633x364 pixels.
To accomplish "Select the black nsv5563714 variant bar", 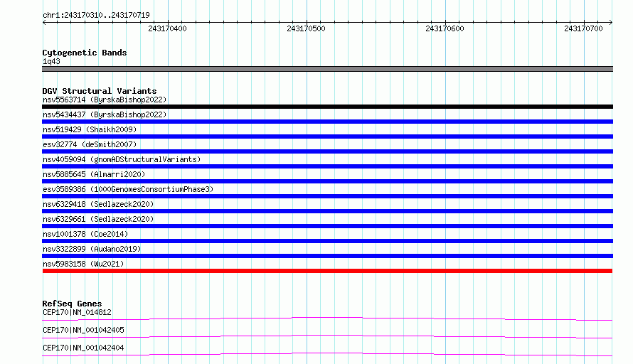I will pos(327,107).
